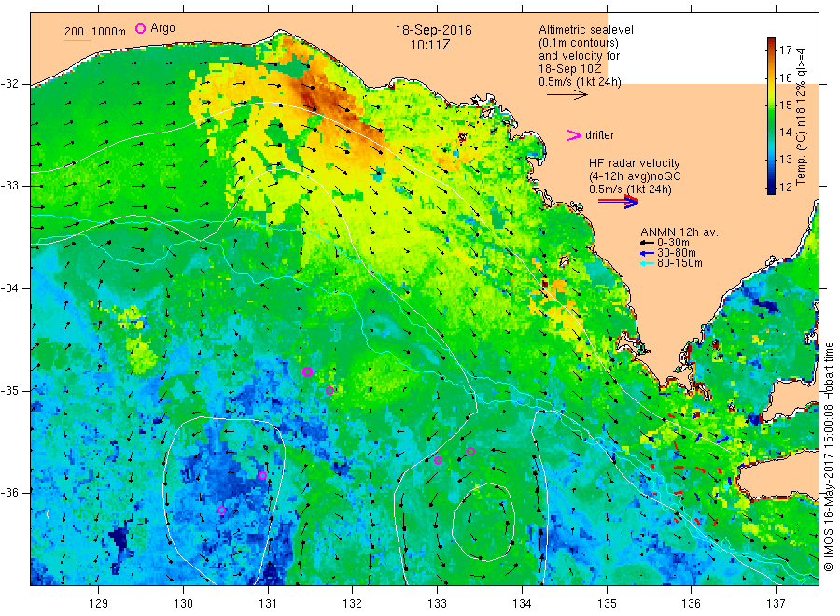Click the '(4-12h avg)noQC' text
840x616 pixels.
635,176
